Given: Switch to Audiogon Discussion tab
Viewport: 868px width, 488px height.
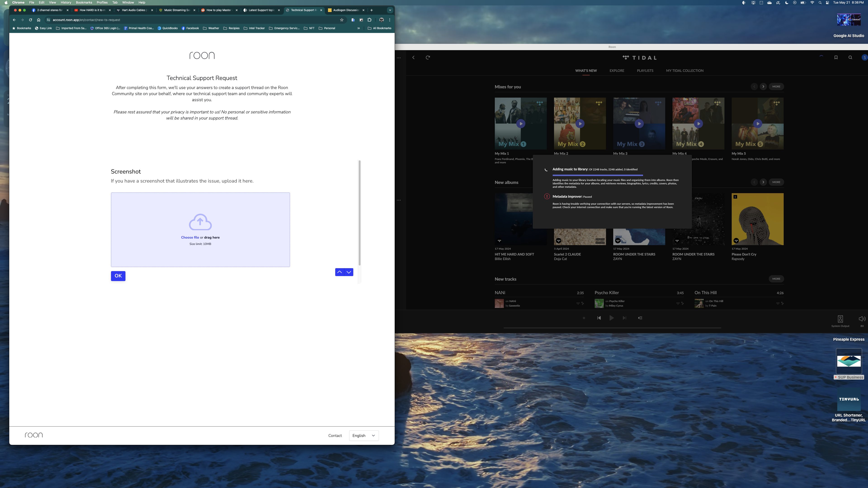Looking at the screenshot, I should 346,10.
